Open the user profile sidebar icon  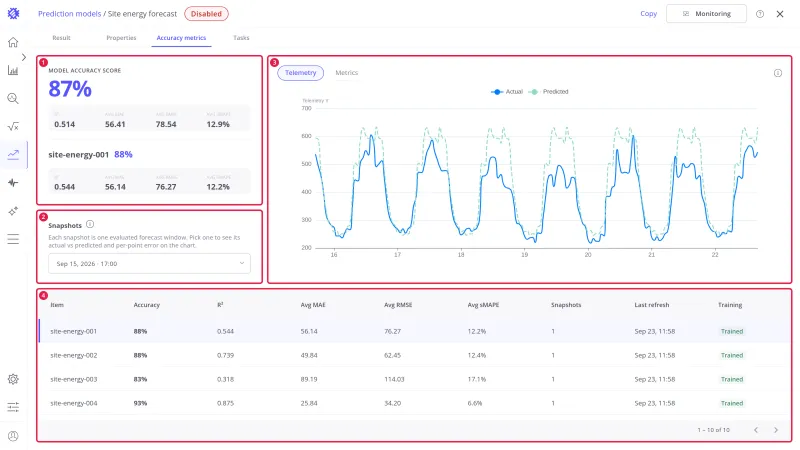(13, 436)
